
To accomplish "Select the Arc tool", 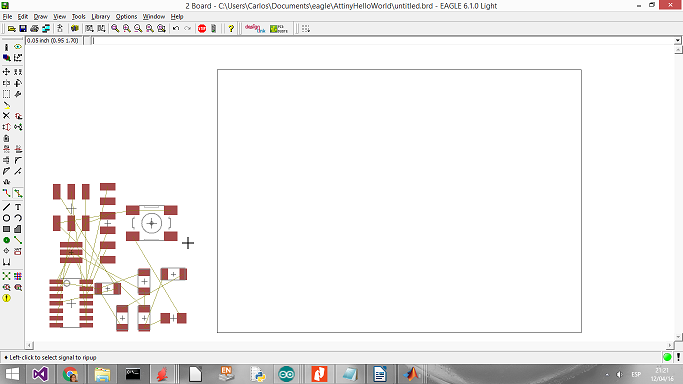I will pyautogui.click(x=18, y=218).
